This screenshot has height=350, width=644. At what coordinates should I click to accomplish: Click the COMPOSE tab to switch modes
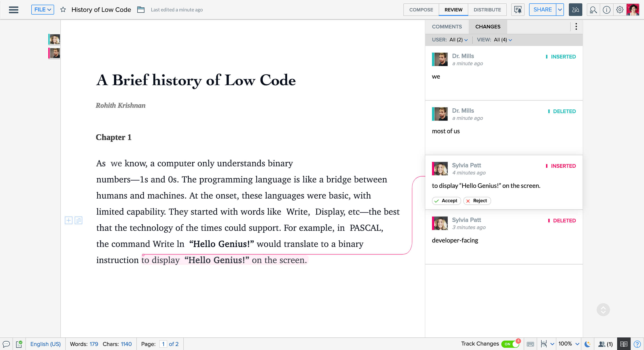(x=421, y=9)
